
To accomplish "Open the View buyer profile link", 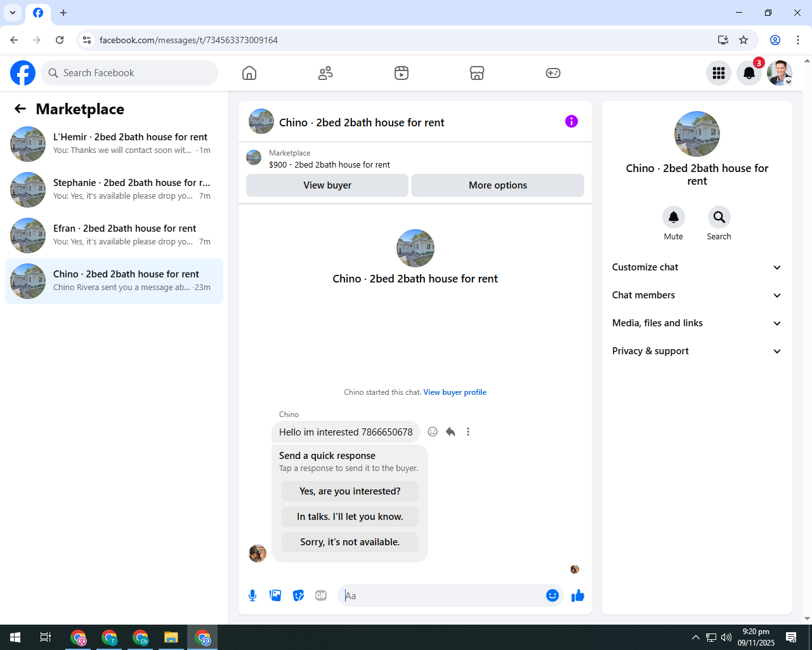I will [455, 392].
